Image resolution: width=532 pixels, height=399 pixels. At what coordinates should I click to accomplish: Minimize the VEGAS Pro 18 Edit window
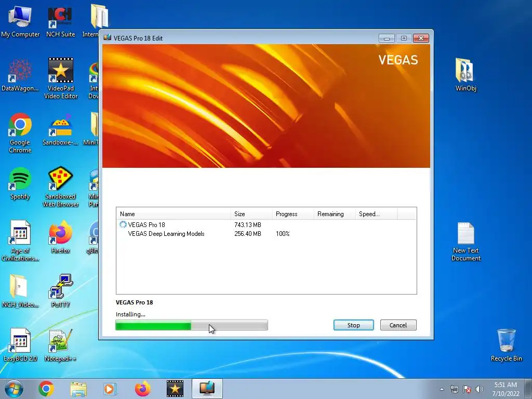[x=387, y=38]
